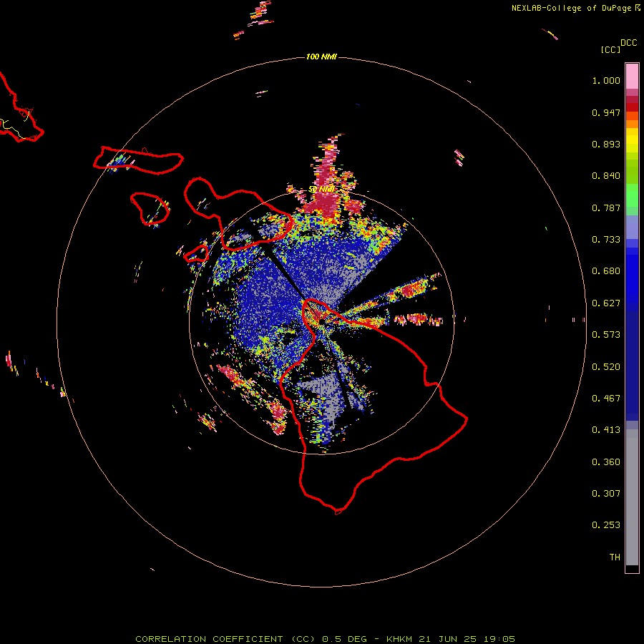Pick the bright green color bar segment
The height and width of the screenshot is (644, 644).
pyautogui.click(x=632, y=195)
